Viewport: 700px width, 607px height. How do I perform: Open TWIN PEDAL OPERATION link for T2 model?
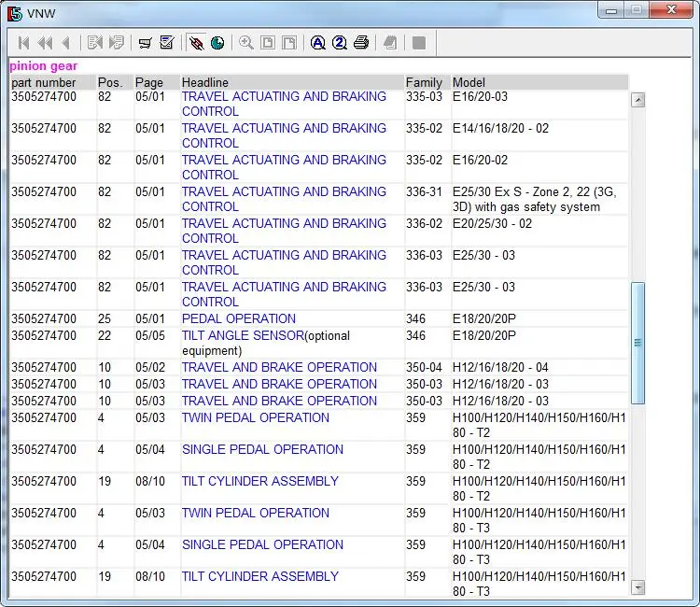256,417
